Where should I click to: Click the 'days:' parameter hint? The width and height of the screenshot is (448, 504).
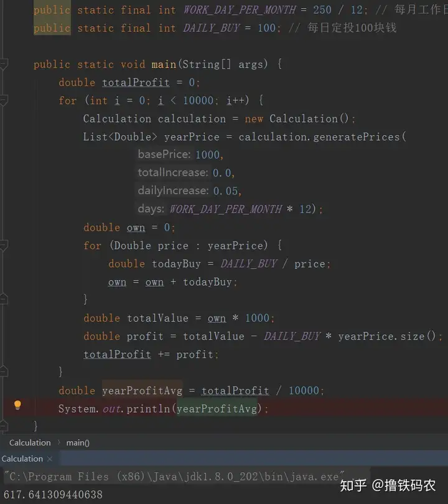151,209
